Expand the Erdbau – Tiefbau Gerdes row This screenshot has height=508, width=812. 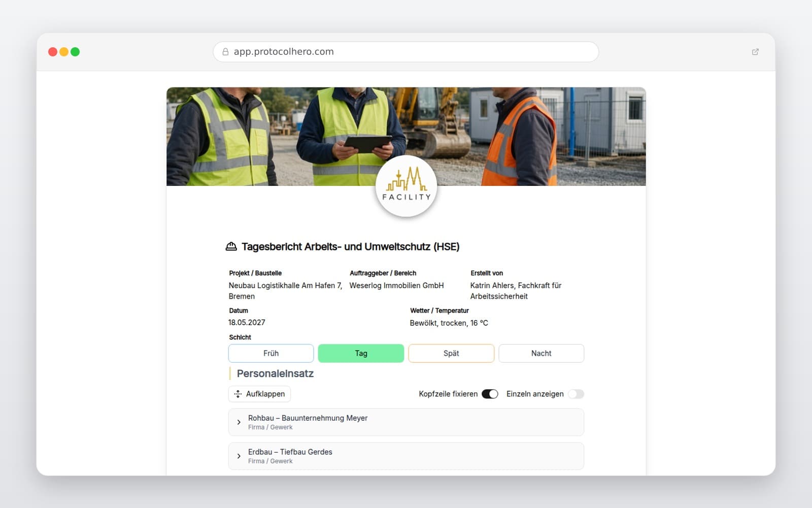406,456
